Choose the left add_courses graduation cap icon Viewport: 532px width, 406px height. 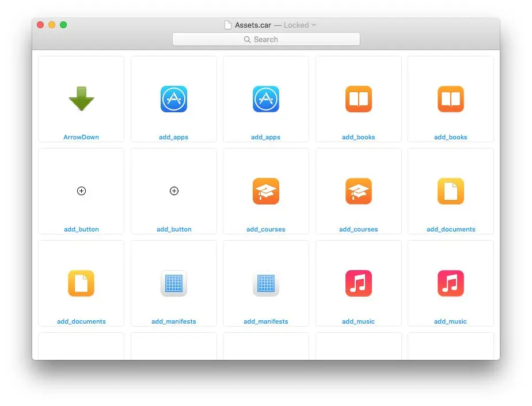coord(266,191)
